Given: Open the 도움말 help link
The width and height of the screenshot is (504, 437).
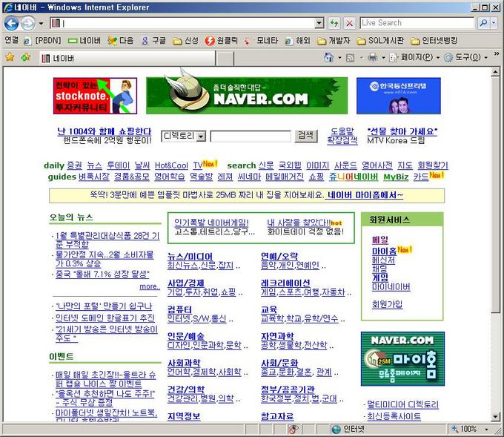Looking at the screenshot, I should click(342, 131).
